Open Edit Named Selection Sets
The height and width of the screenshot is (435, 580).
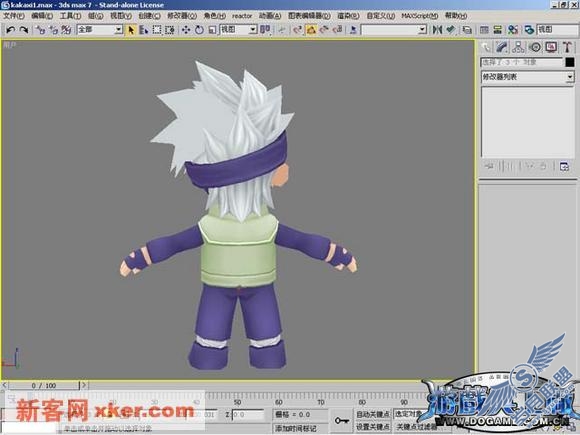tap(353, 30)
